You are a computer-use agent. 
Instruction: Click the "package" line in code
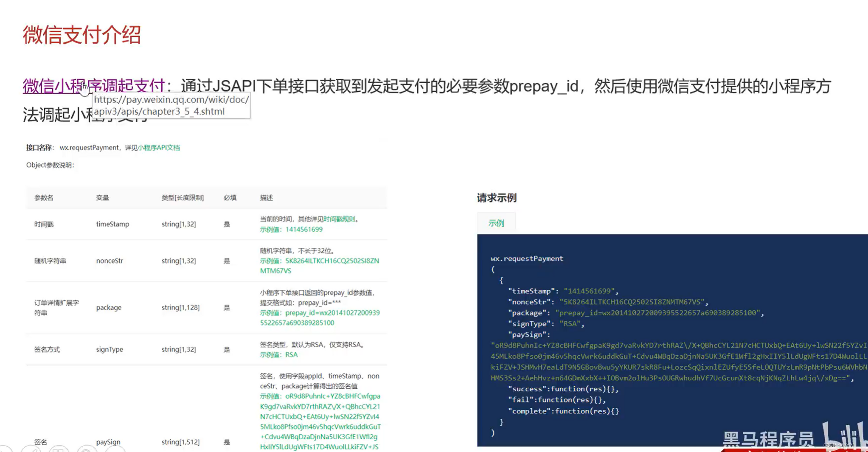[636, 313]
